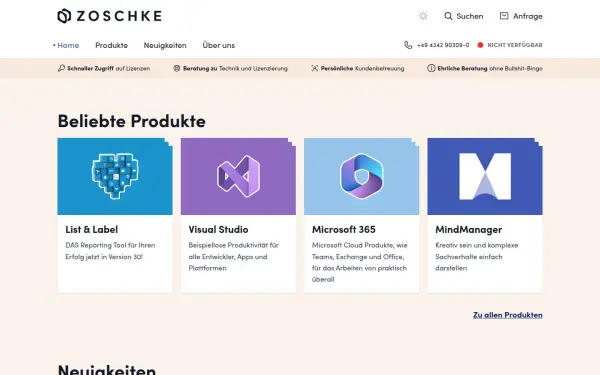Viewport: 600px width, 375px height.
Task: Open the Neuigkeiten menu item
Action: click(x=165, y=45)
